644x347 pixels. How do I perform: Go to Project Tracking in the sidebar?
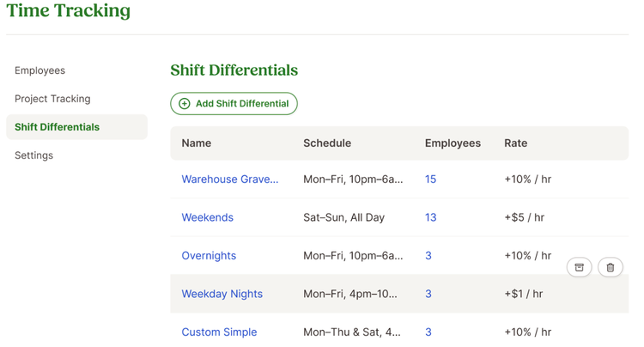coord(52,99)
